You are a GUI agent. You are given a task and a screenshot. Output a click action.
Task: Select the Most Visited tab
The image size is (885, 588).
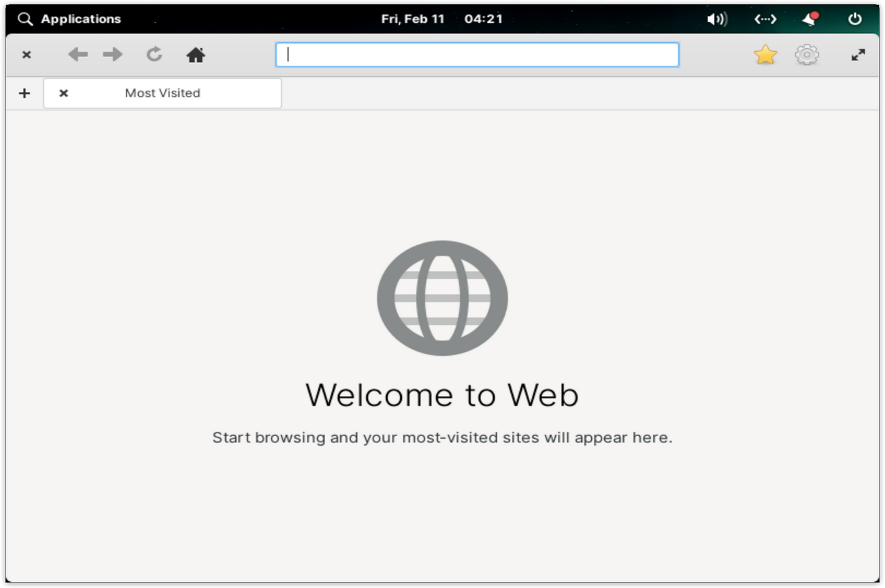coord(162,93)
